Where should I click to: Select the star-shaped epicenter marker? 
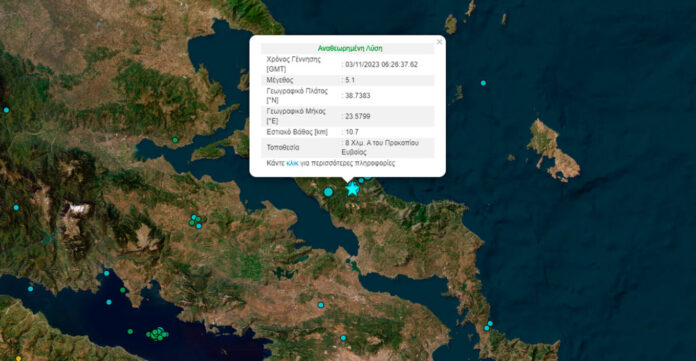click(x=352, y=189)
